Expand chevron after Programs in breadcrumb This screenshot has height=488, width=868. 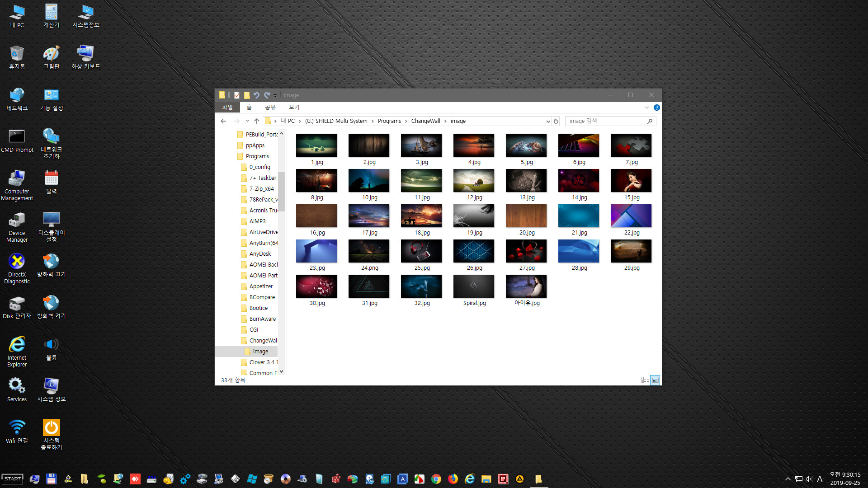pyautogui.click(x=406, y=121)
